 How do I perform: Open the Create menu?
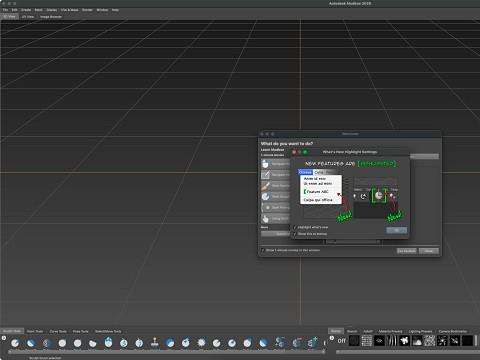coord(26,10)
